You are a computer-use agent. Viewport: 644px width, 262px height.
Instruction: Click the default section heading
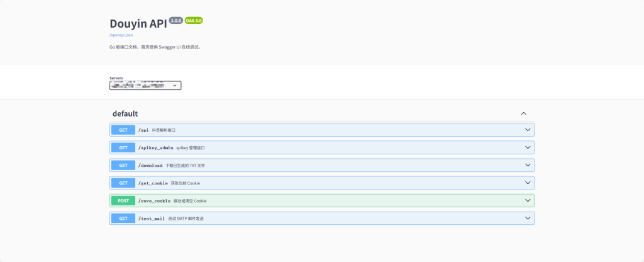[x=125, y=114]
